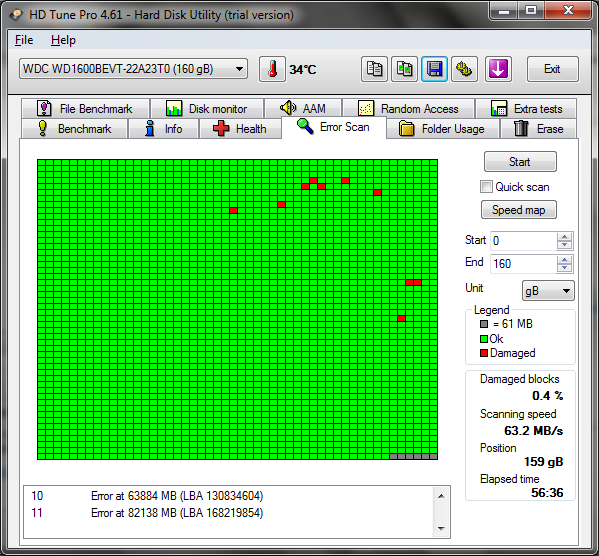Select error entry 11 at 82138 MB
599x556 pixels.
147,513
